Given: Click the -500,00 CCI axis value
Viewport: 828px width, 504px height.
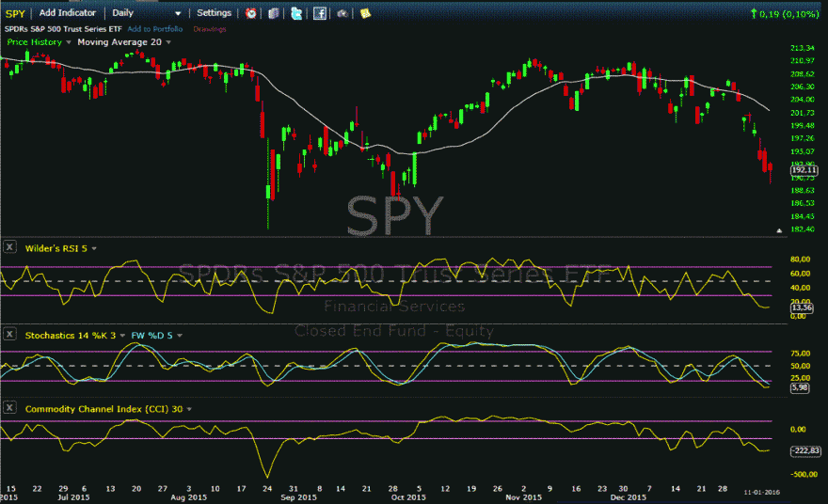Looking at the screenshot, I should click(804, 475).
